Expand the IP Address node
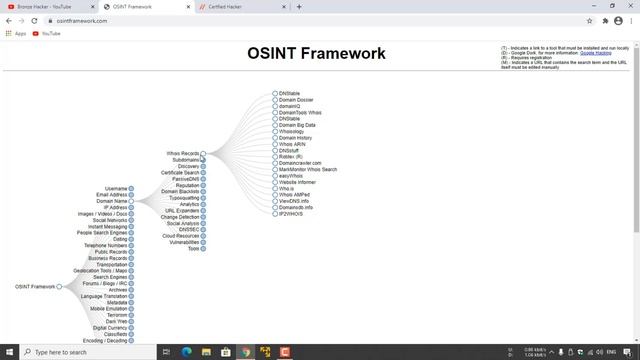The height and width of the screenshot is (360, 640). point(131,207)
